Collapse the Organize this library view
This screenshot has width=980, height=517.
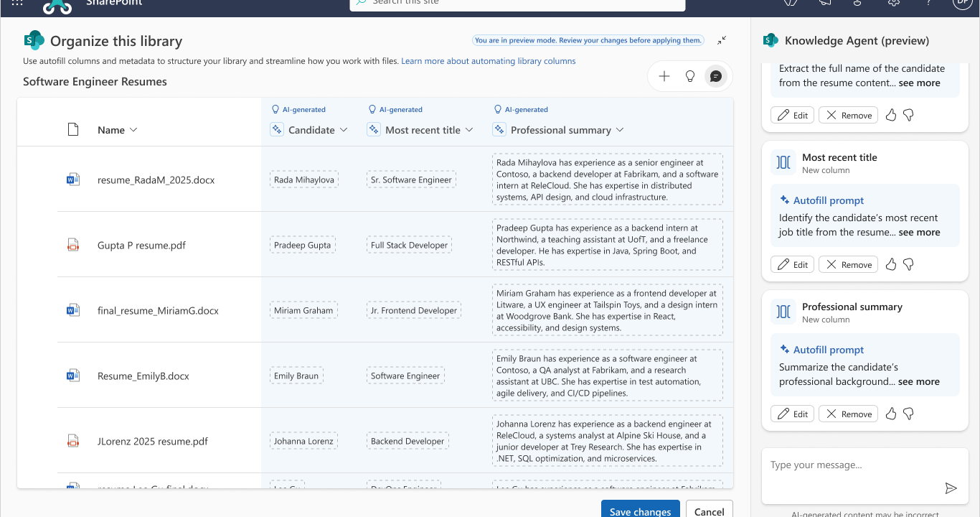pos(722,41)
